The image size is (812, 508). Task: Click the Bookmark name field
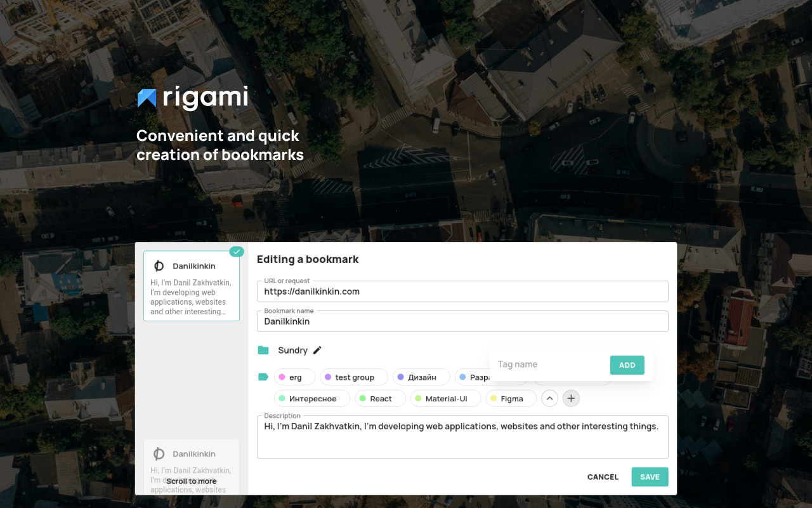tap(462, 321)
